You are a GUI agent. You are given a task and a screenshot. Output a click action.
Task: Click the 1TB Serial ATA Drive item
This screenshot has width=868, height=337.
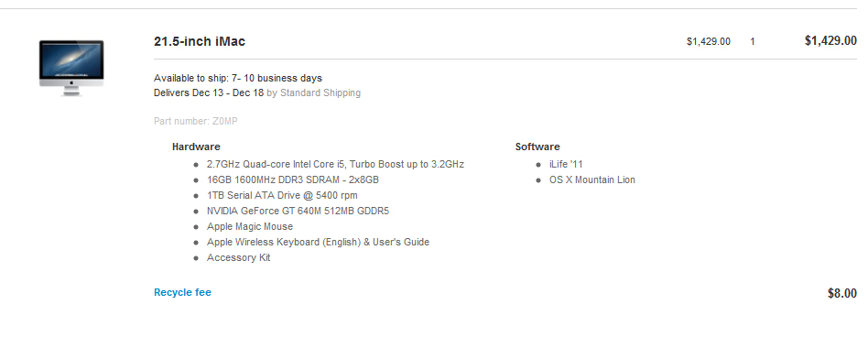282,195
